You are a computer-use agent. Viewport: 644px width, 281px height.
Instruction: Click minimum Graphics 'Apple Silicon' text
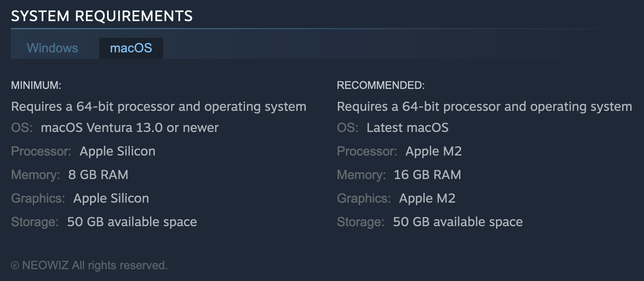(x=111, y=198)
